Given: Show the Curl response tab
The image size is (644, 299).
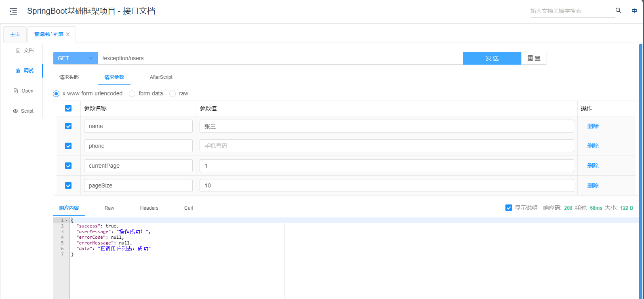Looking at the screenshot, I should [x=189, y=208].
